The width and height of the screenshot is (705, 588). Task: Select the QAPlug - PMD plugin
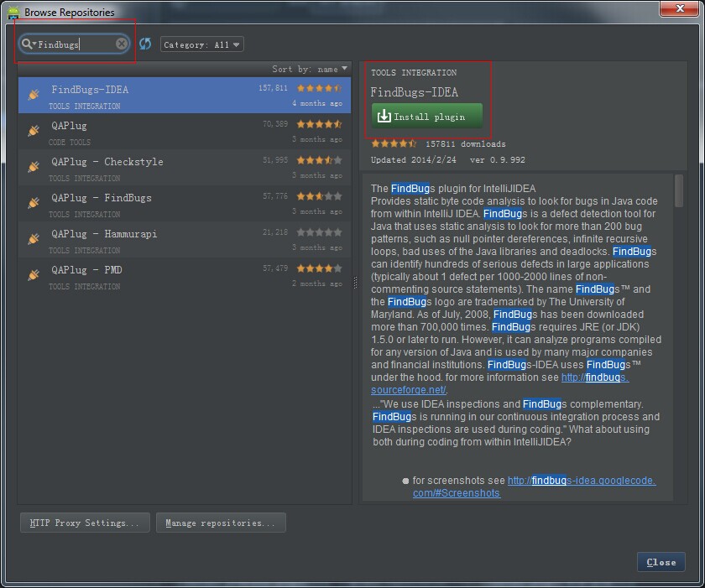(x=185, y=275)
